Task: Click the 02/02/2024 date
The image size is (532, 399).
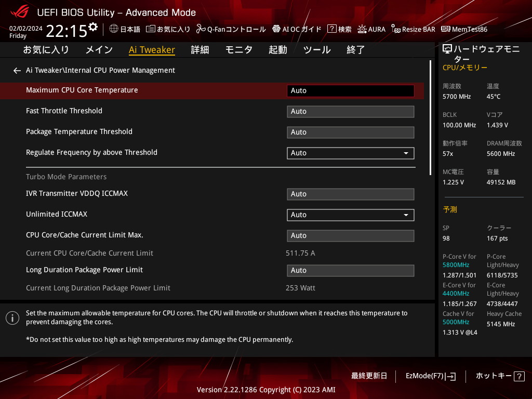Action: (x=26, y=29)
